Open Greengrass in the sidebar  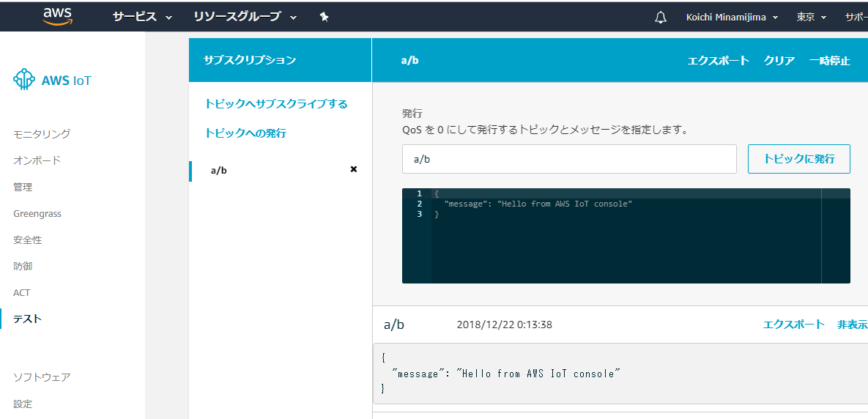(x=37, y=214)
